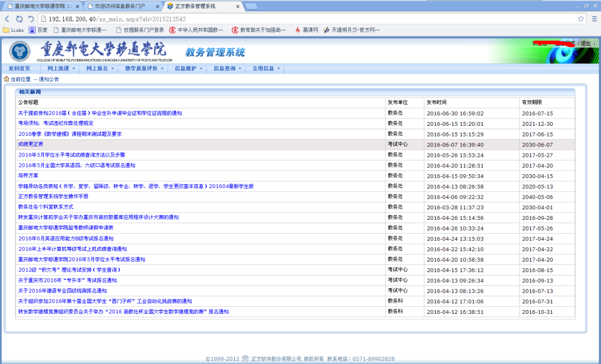The width and height of the screenshot is (601, 364).
Task: Click the 退出 logout button
Action: tap(585, 43)
